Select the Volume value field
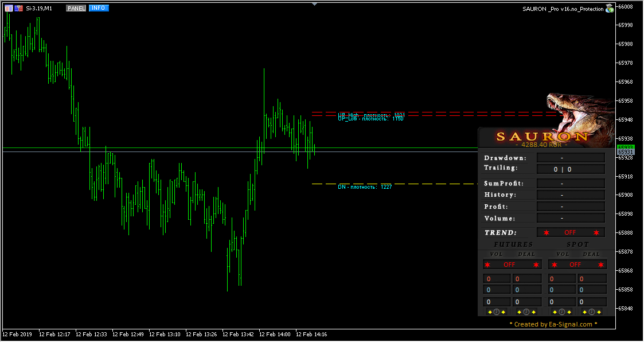 [571, 218]
